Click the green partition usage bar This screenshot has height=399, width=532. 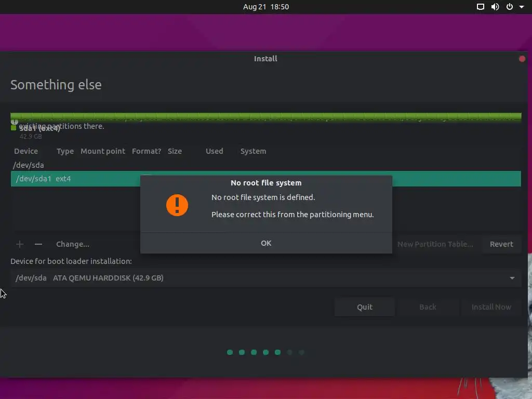265,117
